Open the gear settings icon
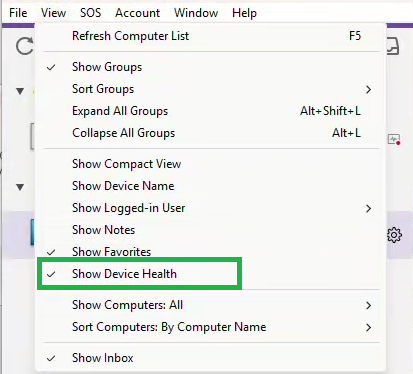 coord(394,235)
